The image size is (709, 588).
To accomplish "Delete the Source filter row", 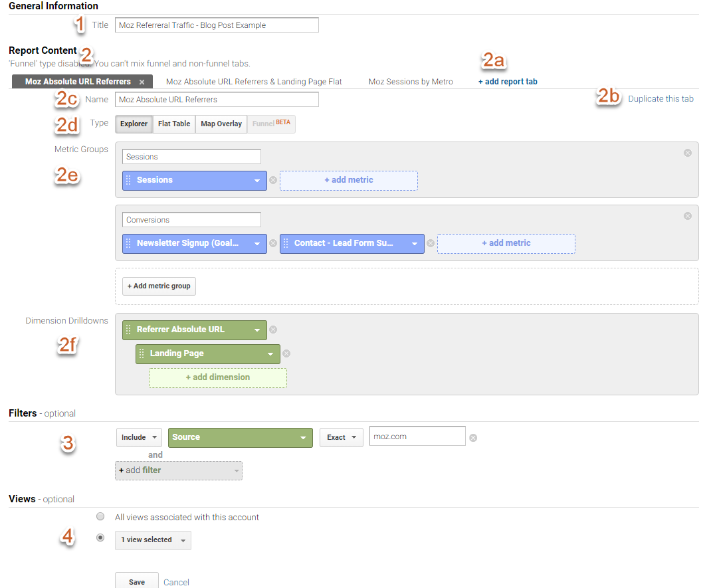I will 473,438.
